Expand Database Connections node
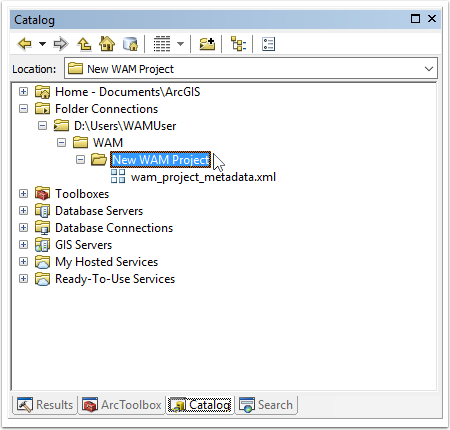 click(x=23, y=228)
